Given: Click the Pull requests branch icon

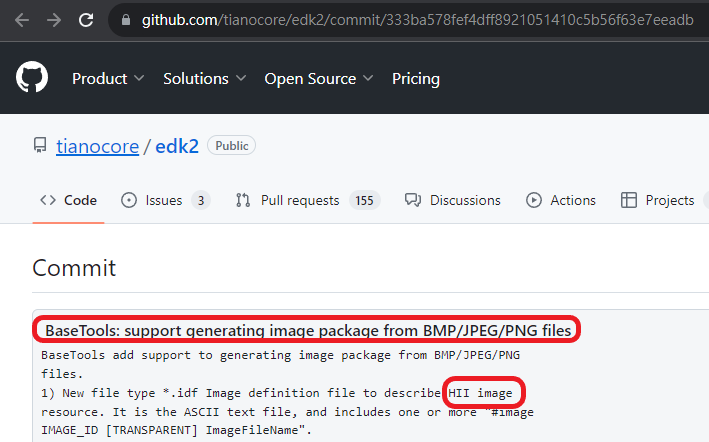Looking at the screenshot, I should click(243, 200).
